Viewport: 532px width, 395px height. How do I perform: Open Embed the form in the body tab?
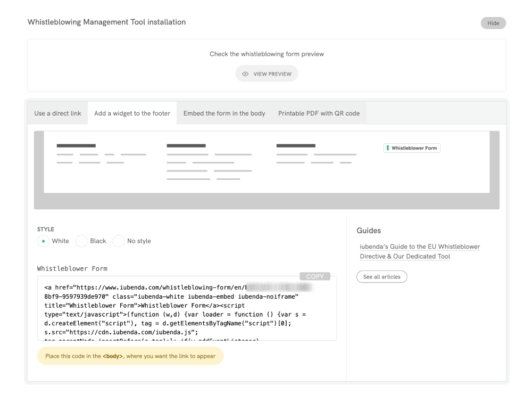224,113
